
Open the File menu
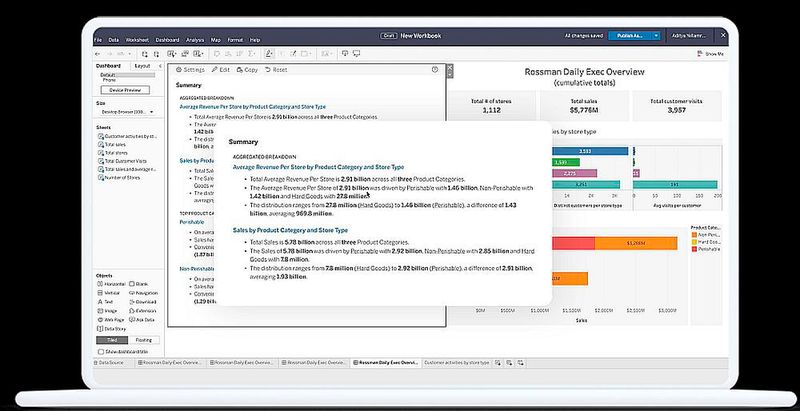(x=98, y=40)
